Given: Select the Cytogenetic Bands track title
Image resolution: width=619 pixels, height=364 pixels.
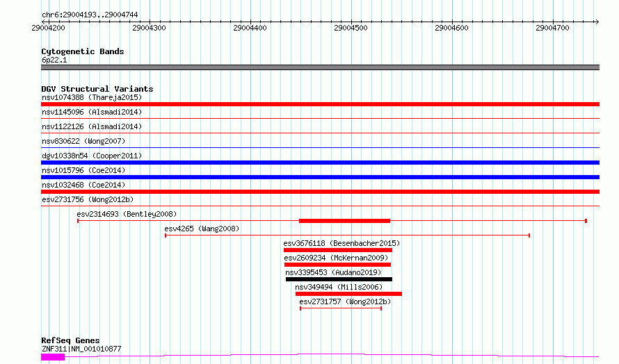Looking at the screenshot, I should (x=83, y=51).
